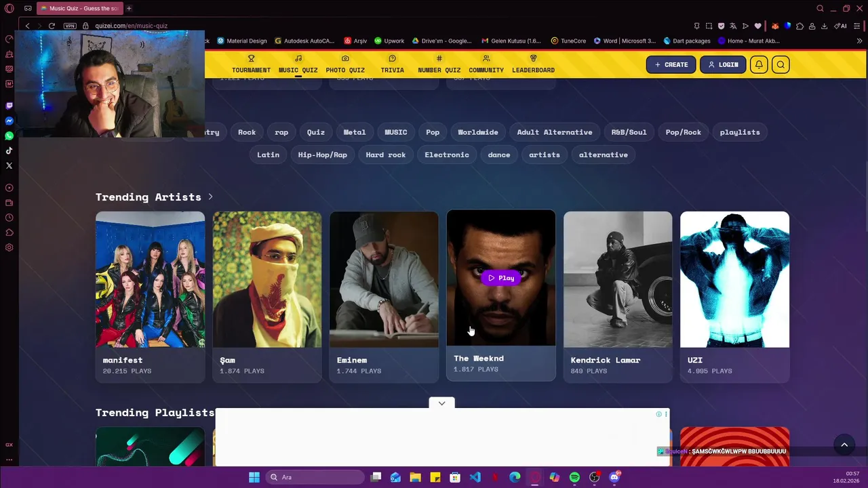The width and height of the screenshot is (868, 488).
Task: Open Messenger in the Opera sidebar
Action: click(x=9, y=121)
